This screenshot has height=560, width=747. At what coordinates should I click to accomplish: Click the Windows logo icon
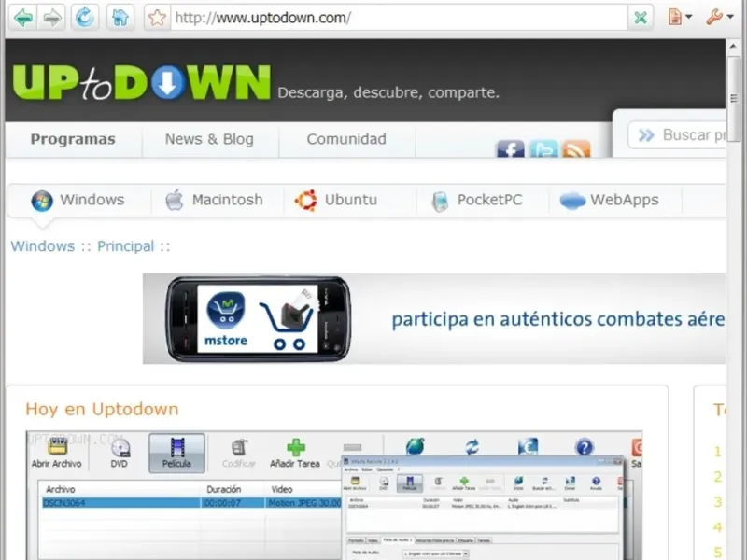point(42,201)
